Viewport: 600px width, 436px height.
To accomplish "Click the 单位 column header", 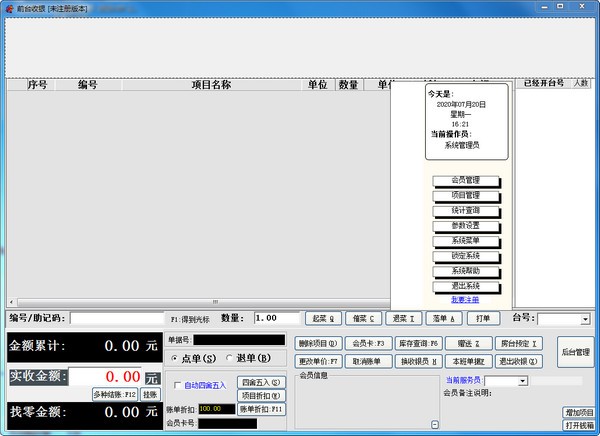I will point(318,85).
